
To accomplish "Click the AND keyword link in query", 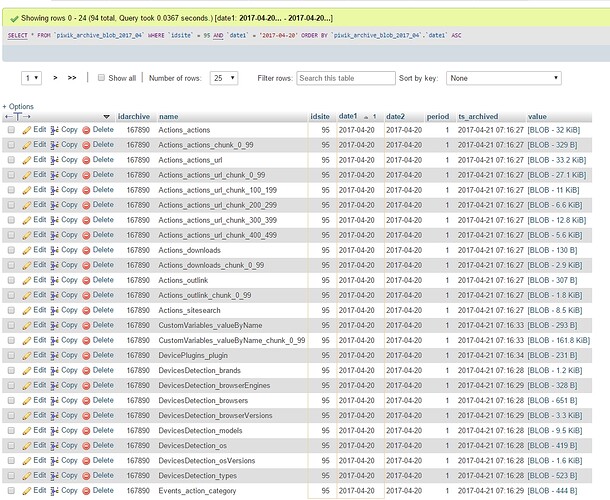I will (x=218, y=35).
